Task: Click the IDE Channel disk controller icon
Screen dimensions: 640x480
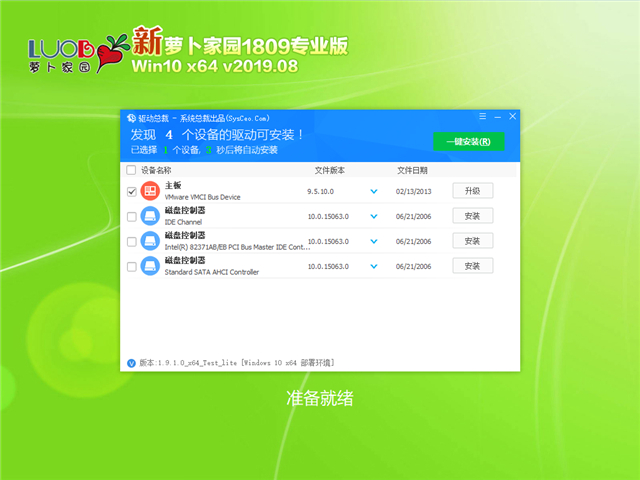Action: click(x=150, y=216)
